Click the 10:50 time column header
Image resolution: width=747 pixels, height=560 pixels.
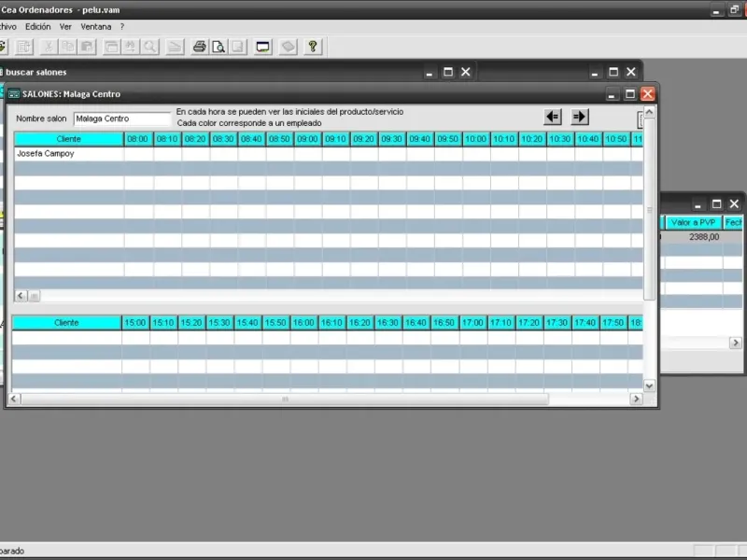tap(616, 139)
